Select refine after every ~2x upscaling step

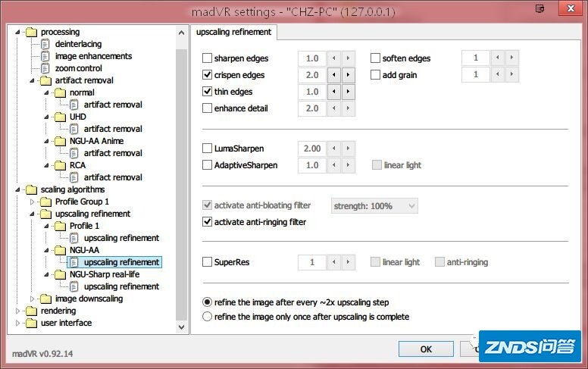click(x=207, y=302)
